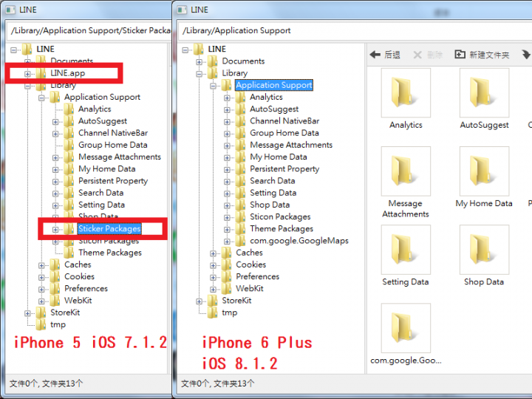Screen dimensions: 532x399
Task: Select StoreKit in left window tree
Action: click(65, 313)
